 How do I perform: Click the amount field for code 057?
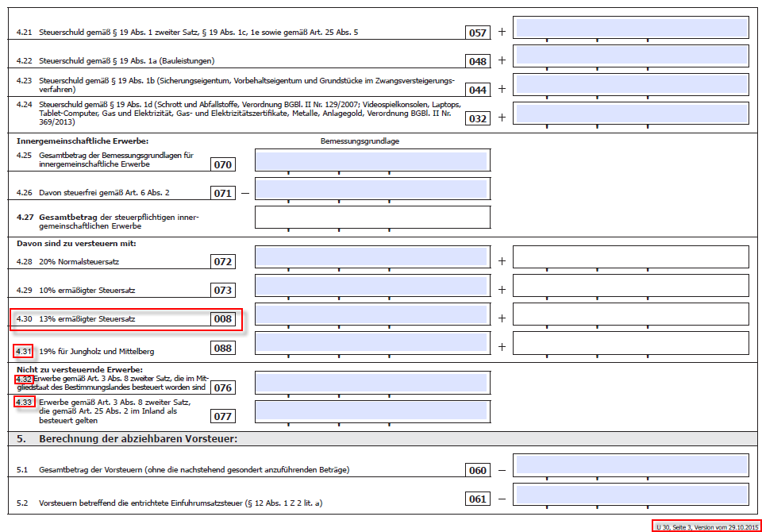click(x=631, y=29)
